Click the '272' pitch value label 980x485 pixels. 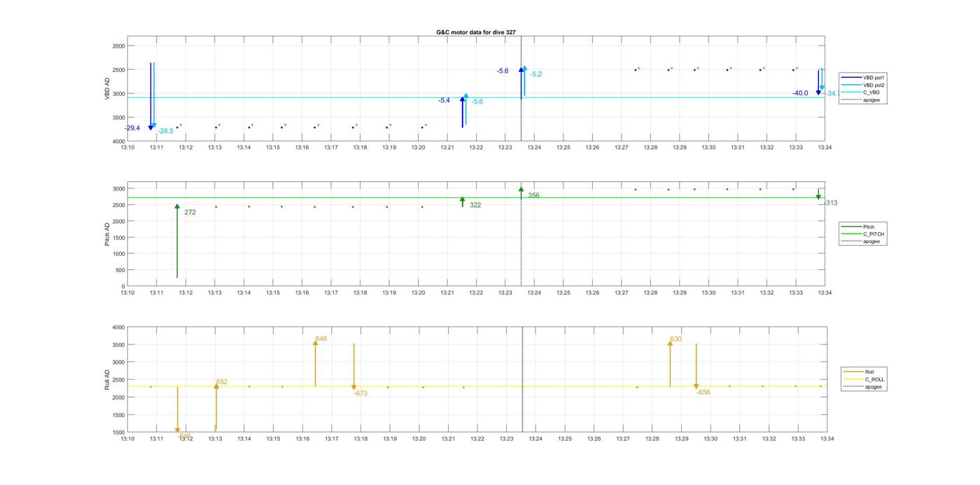point(190,212)
